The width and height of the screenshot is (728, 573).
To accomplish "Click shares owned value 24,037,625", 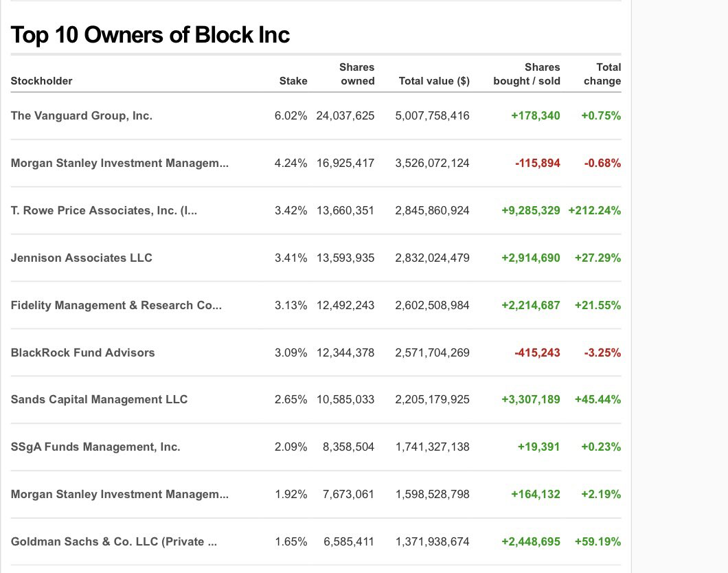I will click(x=345, y=115).
